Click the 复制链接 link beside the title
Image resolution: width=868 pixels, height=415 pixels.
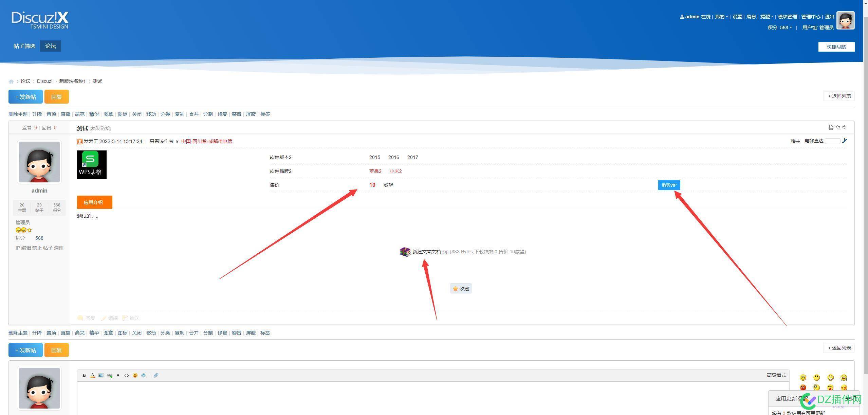(x=100, y=128)
